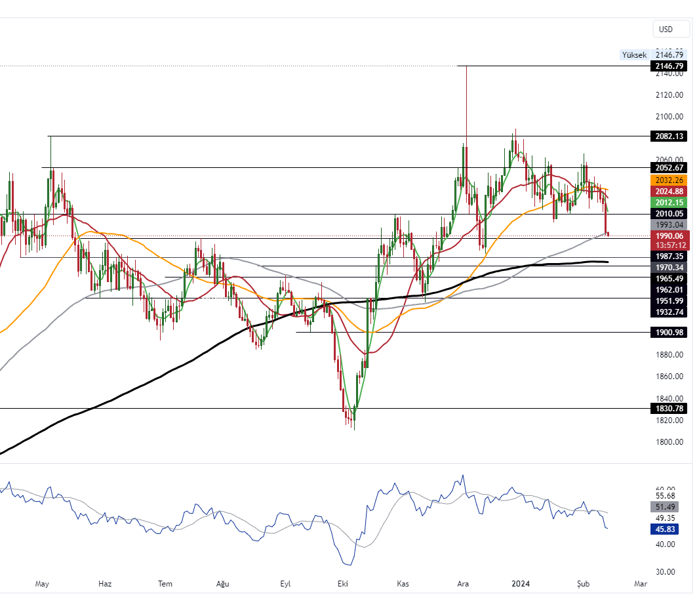
Task: Click the May label on the time axis
Action: click(x=42, y=584)
